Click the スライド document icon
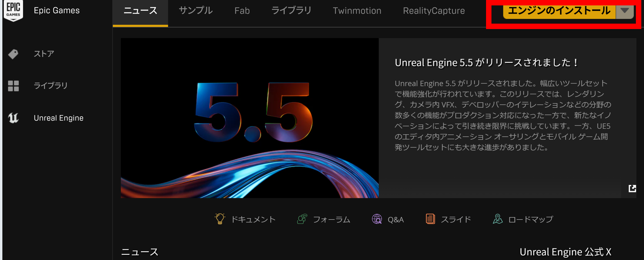 coord(430,219)
